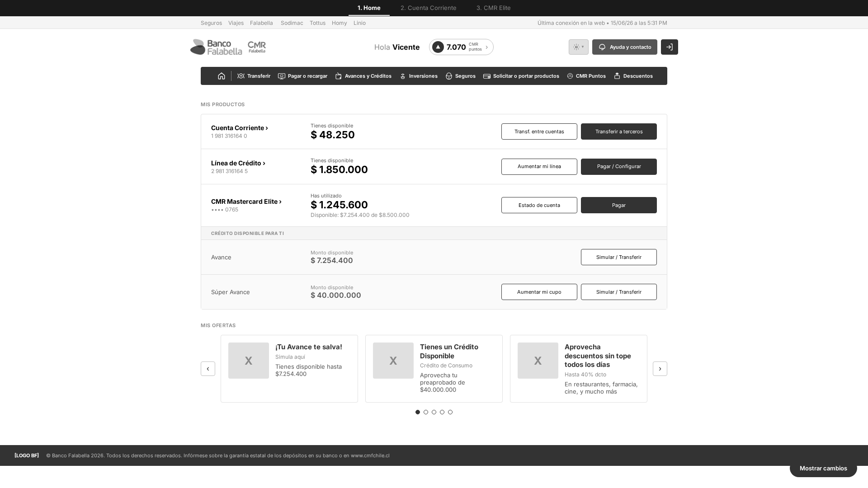This screenshot has height=488, width=868.
Task: Open the Sodimac top link
Action: [x=292, y=23]
